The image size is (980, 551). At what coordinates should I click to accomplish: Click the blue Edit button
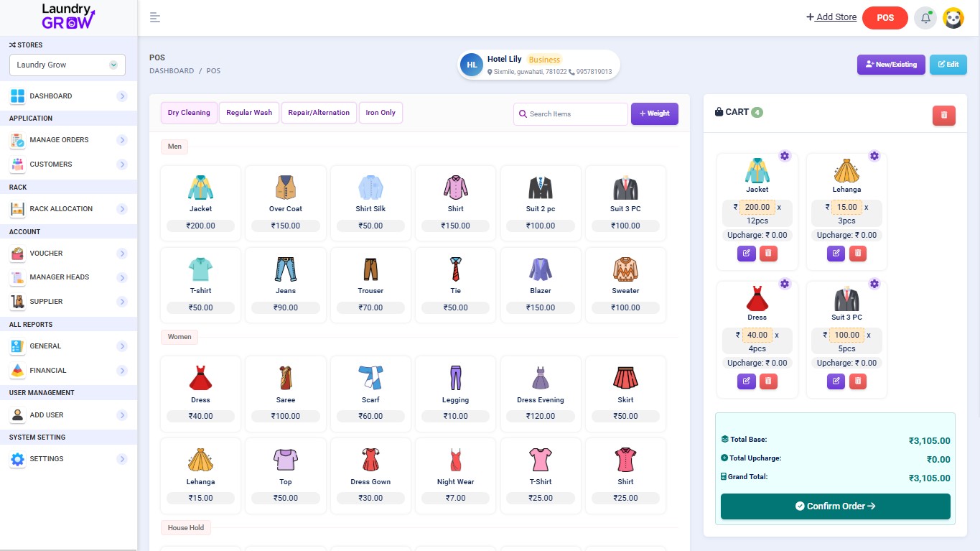coord(948,65)
